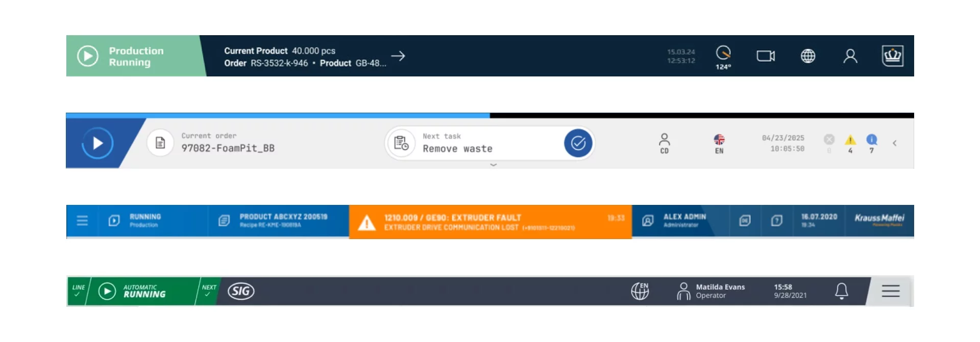This screenshot has height=342, width=980.
Task: Confirm the Remove waste task checkmark
Action: [x=578, y=143]
